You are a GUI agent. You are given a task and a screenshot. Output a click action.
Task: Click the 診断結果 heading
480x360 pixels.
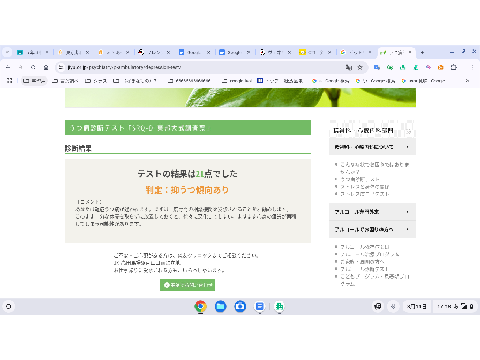point(78,148)
